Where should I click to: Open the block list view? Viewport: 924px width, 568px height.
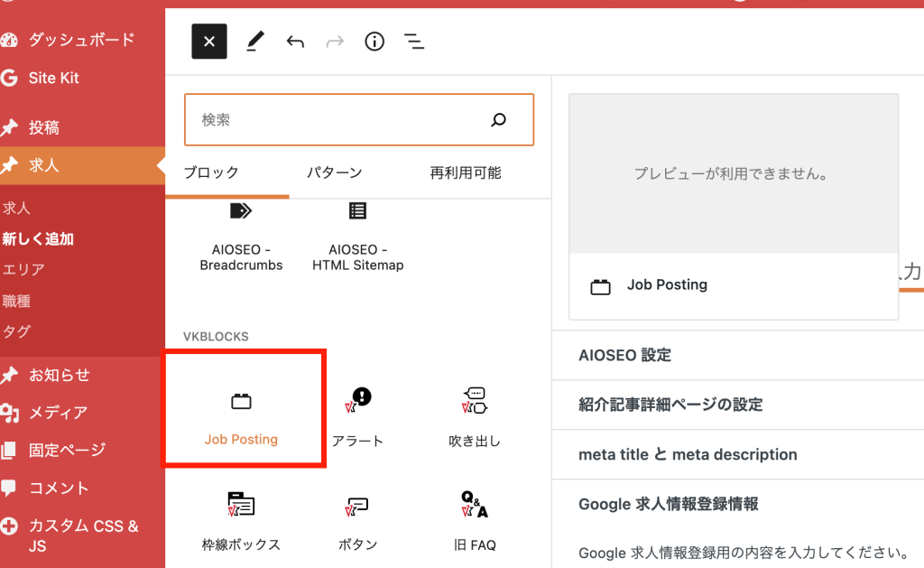click(414, 42)
